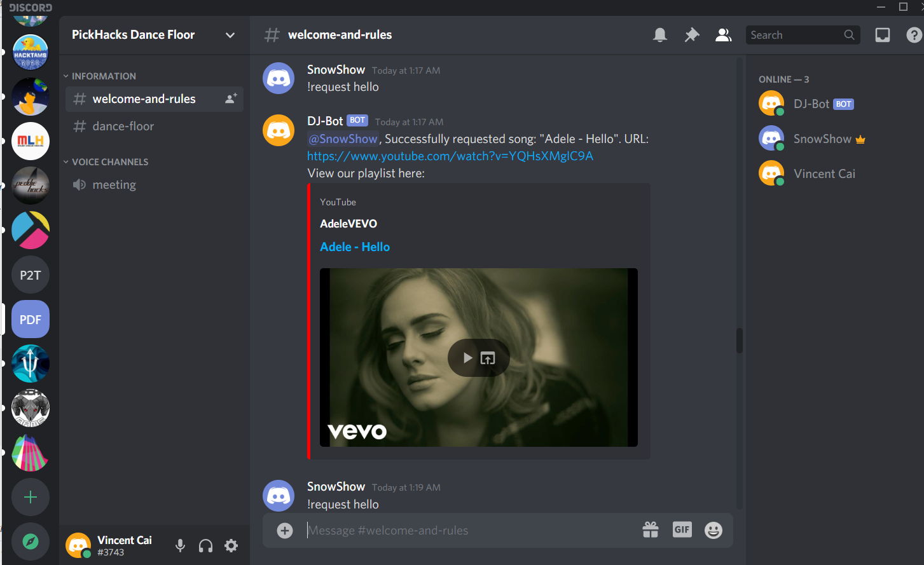
Task: Add a server with plus button
Action: pyautogui.click(x=31, y=497)
